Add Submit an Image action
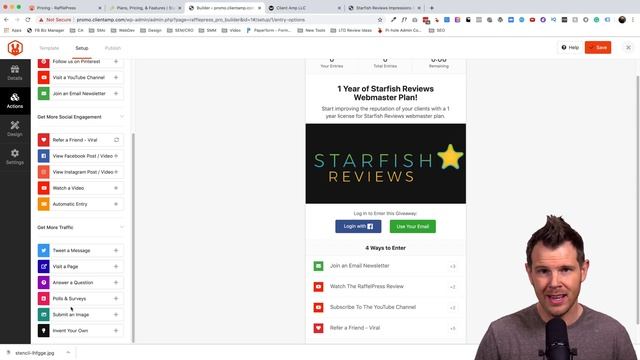 [116, 314]
